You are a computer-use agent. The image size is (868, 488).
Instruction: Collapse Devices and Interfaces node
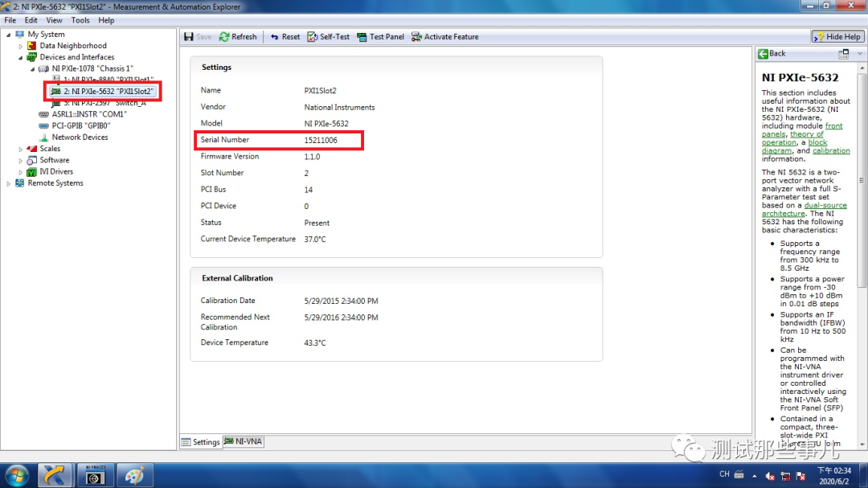point(20,57)
